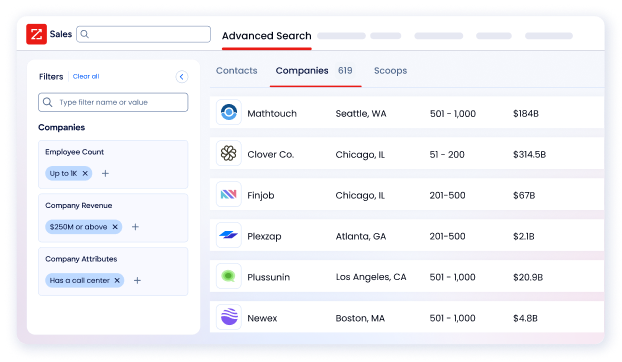
Task: Open the Newex purple sphere logo
Action: pyautogui.click(x=229, y=317)
